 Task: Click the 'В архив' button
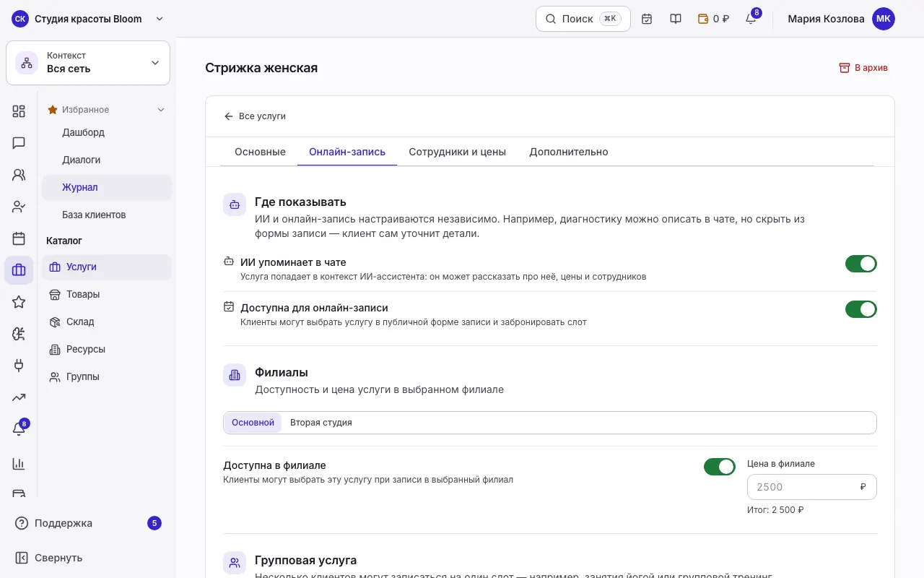pyautogui.click(x=863, y=68)
